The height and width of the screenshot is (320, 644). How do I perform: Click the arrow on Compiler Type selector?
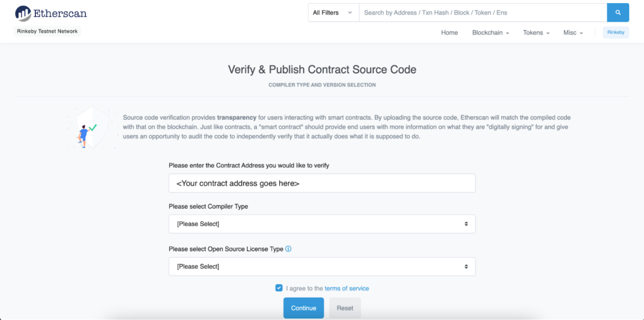coord(466,224)
